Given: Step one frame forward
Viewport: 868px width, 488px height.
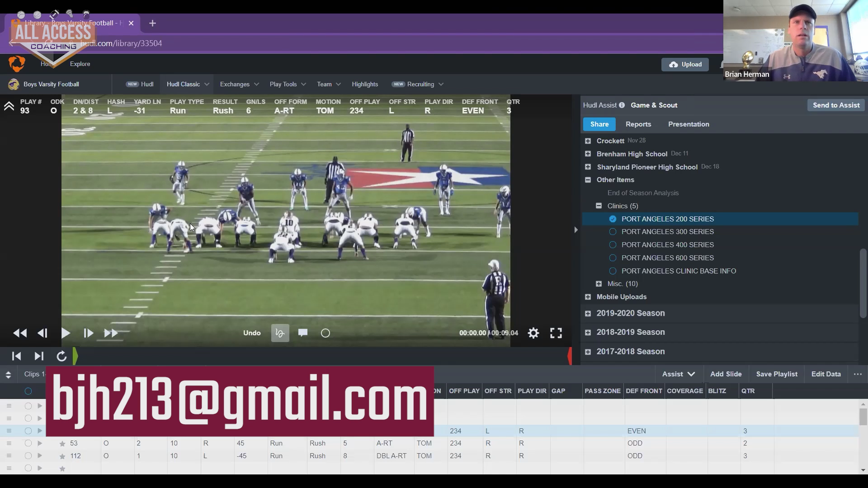Looking at the screenshot, I should [88, 333].
